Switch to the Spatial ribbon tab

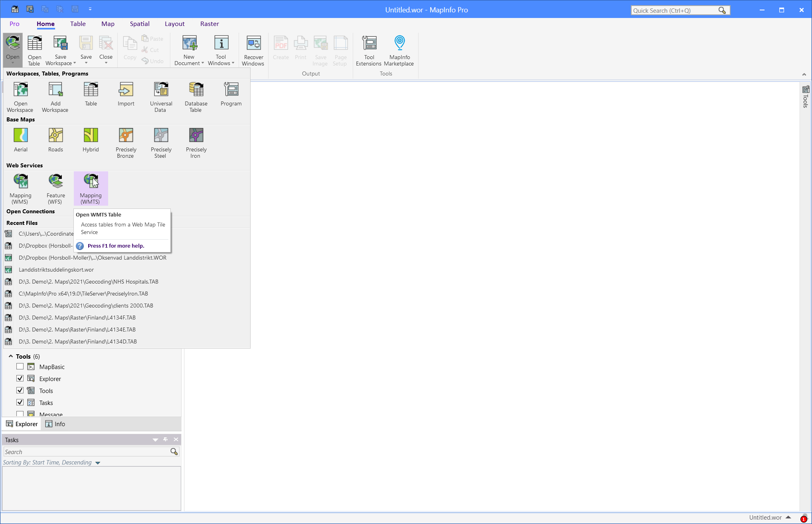(140, 24)
